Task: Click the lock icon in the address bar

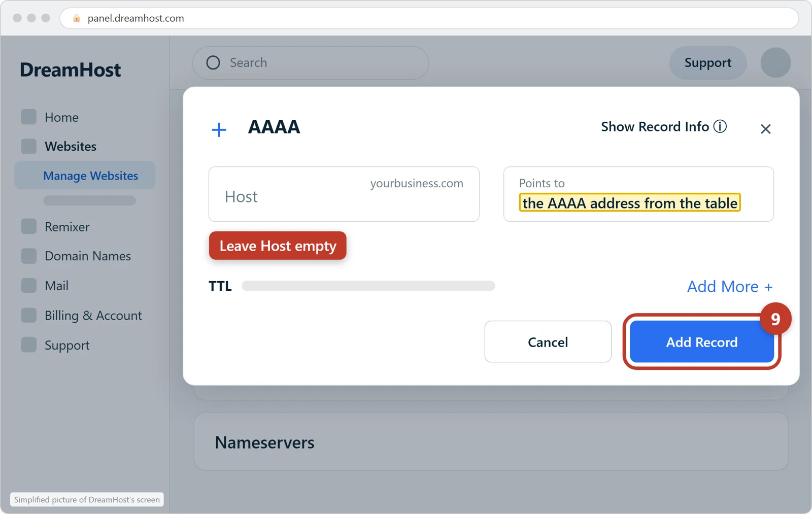Action: point(77,18)
